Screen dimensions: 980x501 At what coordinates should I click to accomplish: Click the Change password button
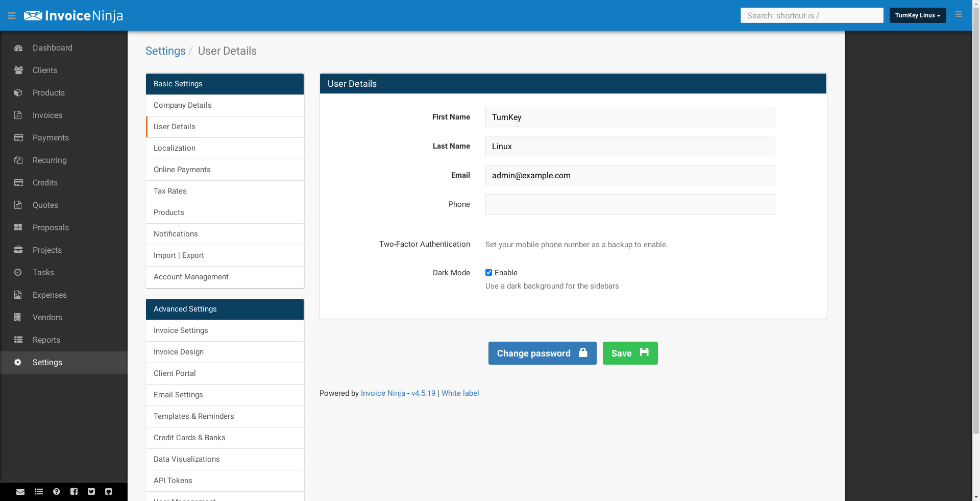click(542, 353)
